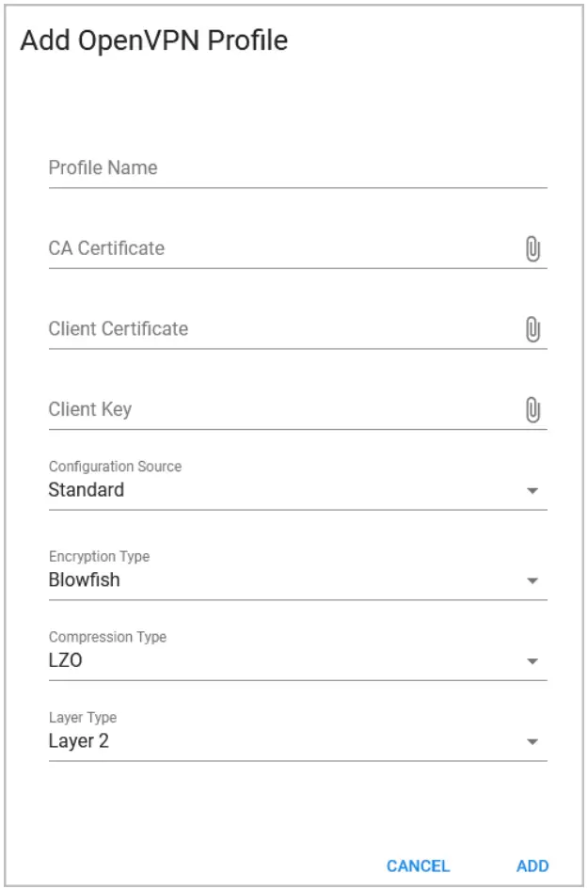Screen dimensions: 588x889
Task: Open the Compression Type dropdown
Action: pos(282,650)
